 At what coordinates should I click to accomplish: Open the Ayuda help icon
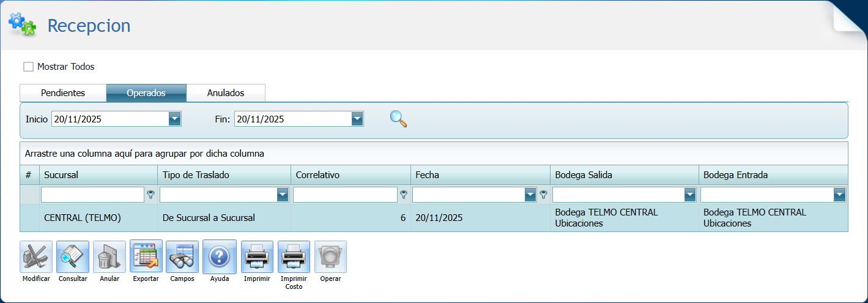[220, 256]
